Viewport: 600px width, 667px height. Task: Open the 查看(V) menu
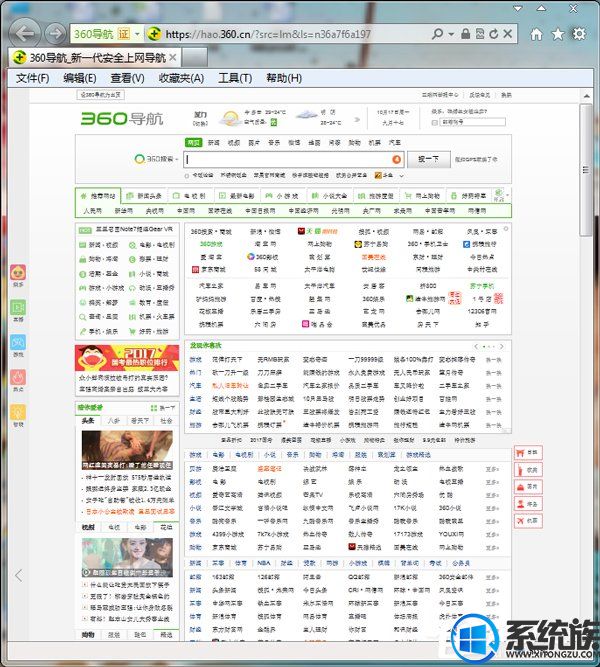click(x=127, y=78)
